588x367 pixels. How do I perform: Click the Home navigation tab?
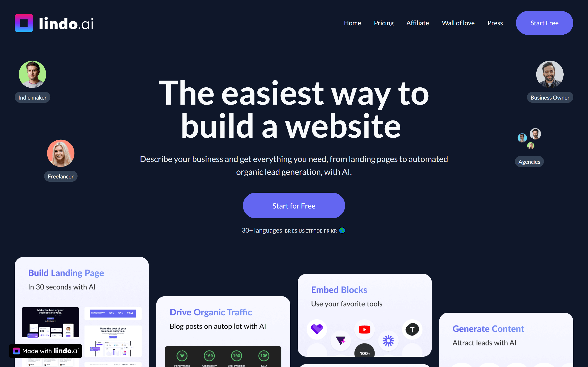click(x=353, y=23)
